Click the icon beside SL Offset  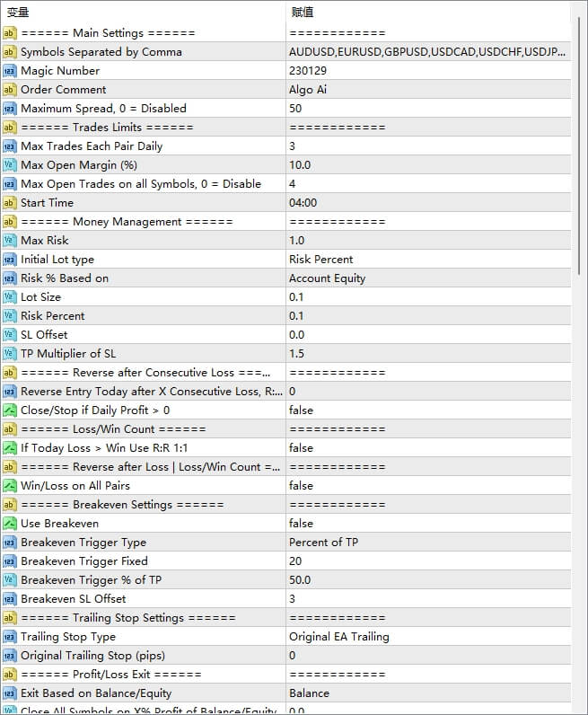(x=9, y=335)
